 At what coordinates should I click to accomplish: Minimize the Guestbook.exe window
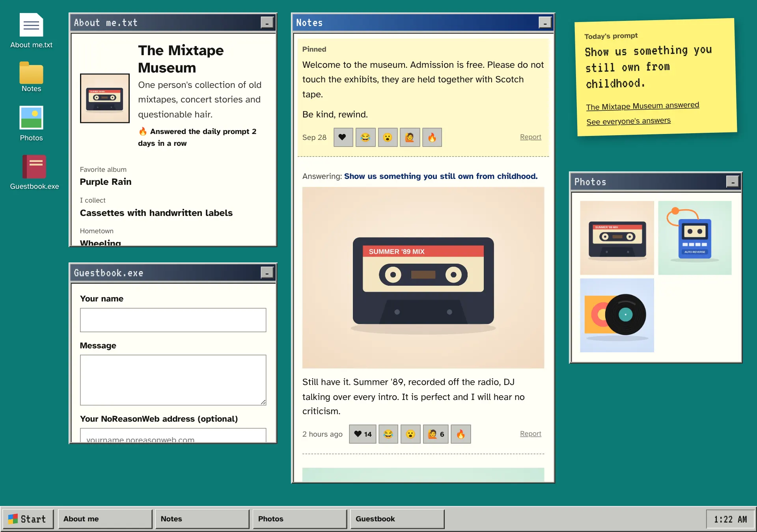click(x=267, y=273)
